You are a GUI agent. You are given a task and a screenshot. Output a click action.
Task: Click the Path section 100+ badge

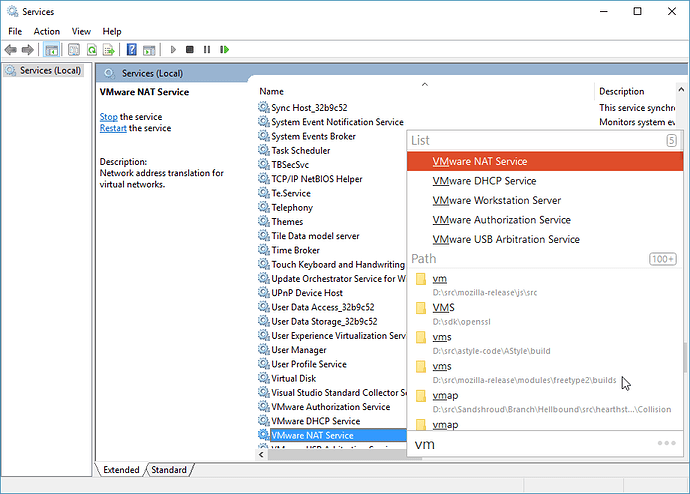coord(663,259)
